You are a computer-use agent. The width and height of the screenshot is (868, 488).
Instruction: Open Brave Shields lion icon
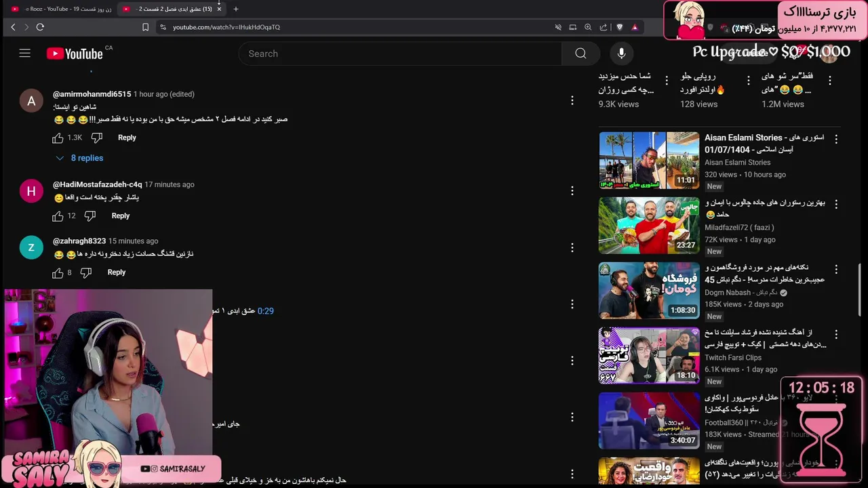click(619, 27)
